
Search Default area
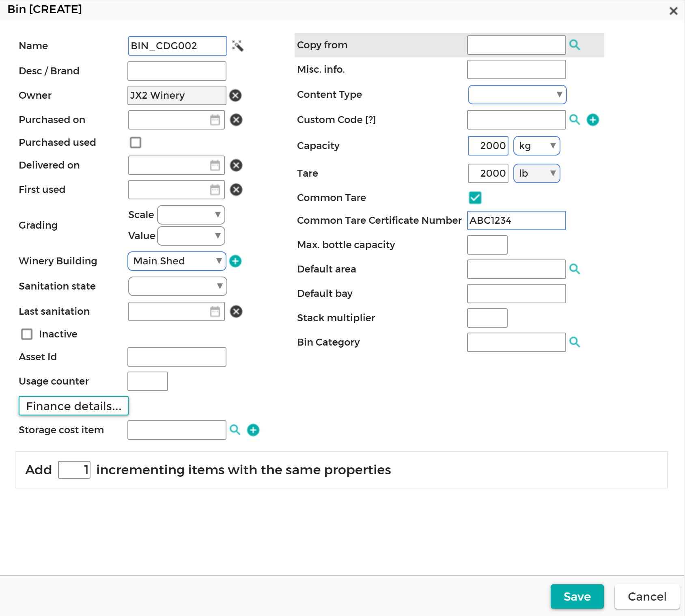pos(575,269)
